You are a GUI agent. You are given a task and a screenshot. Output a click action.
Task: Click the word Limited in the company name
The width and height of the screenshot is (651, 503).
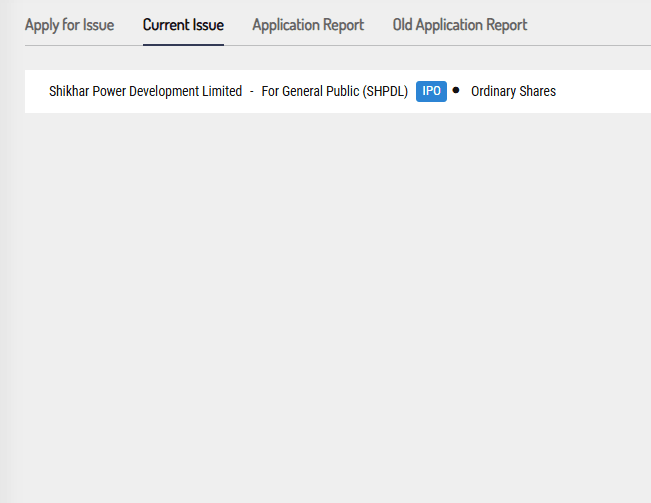(220, 91)
